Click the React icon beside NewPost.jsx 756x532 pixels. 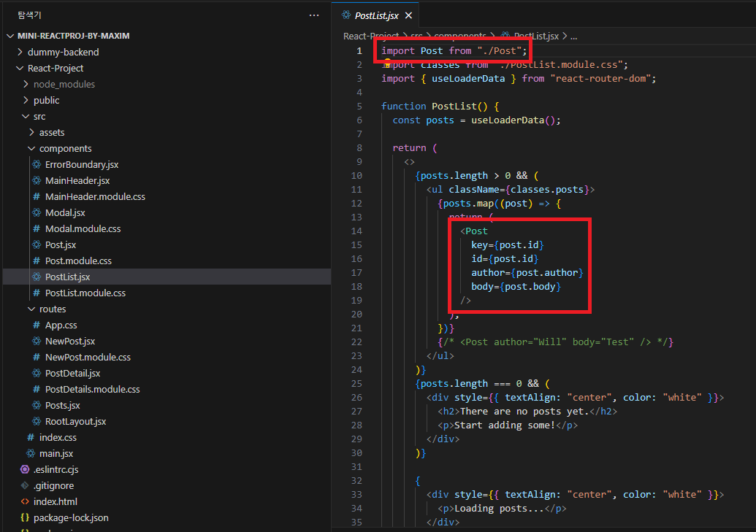coord(37,341)
